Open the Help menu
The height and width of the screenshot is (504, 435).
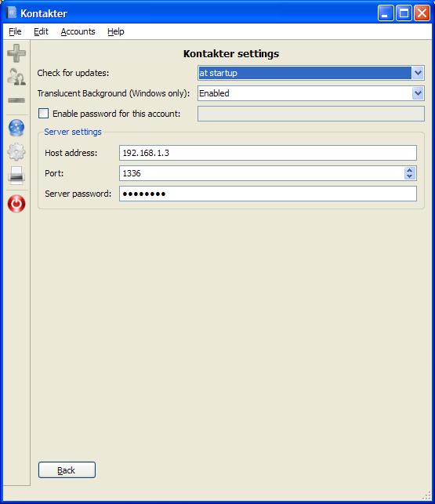pos(116,31)
